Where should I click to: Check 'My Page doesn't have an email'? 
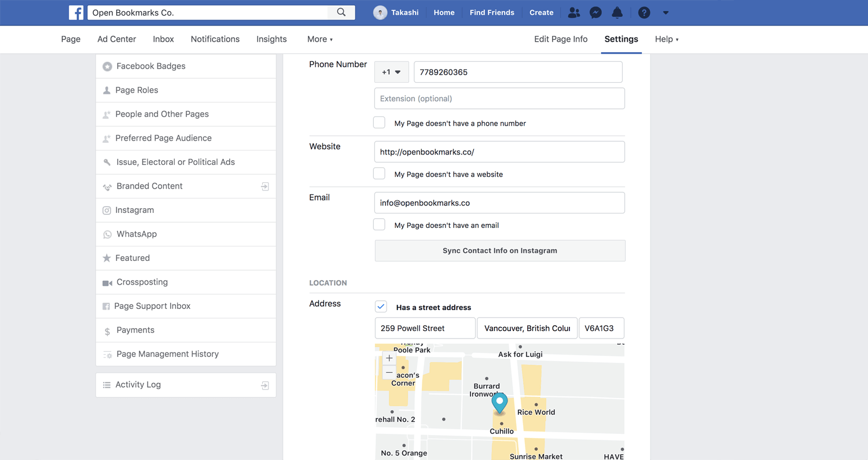379,225
